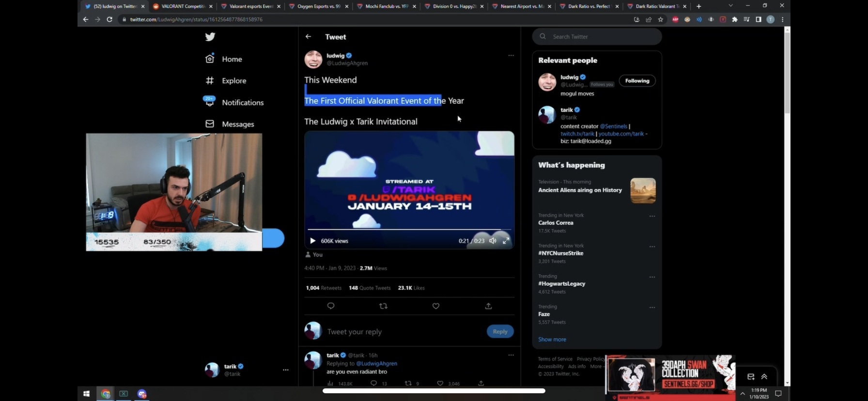The width and height of the screenshot is (868, 401).
Task: Switch to the 'Mochi Fanclub vs. YFP' tab
Action: coord(386,6)
